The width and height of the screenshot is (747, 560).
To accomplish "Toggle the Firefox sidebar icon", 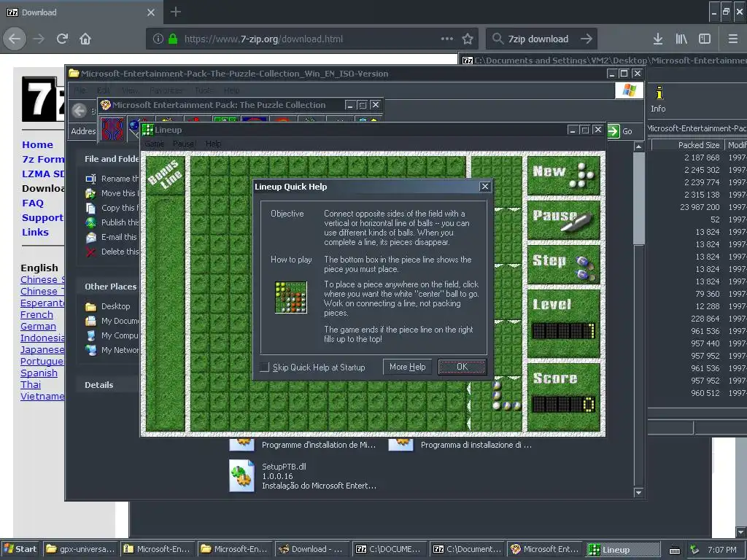I will click(705, 39).
